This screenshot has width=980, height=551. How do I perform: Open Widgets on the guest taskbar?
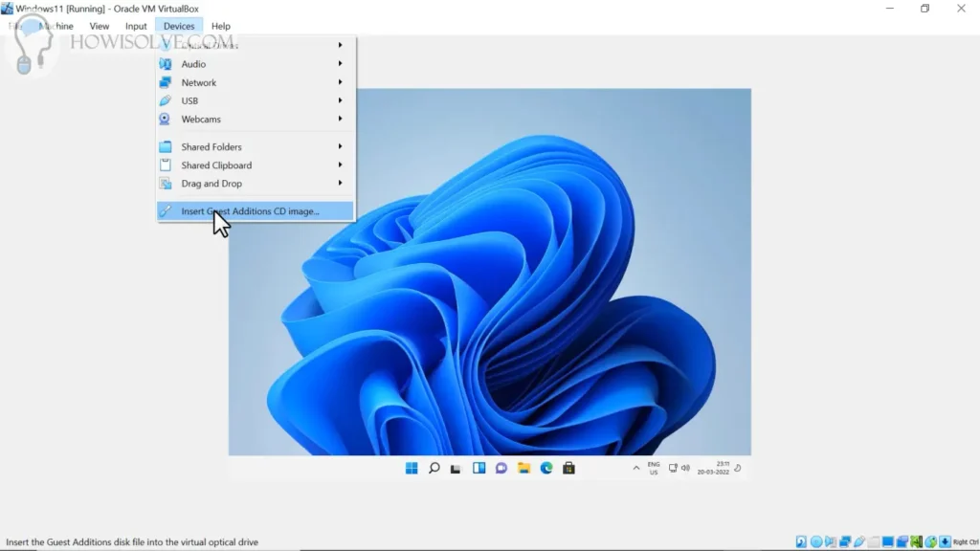(479, 468)
